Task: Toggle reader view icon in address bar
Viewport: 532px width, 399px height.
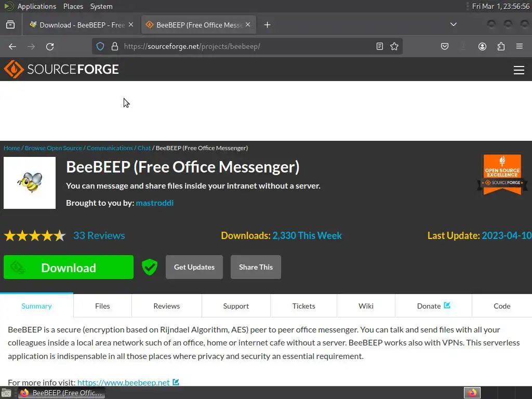Action: [380, 46]
